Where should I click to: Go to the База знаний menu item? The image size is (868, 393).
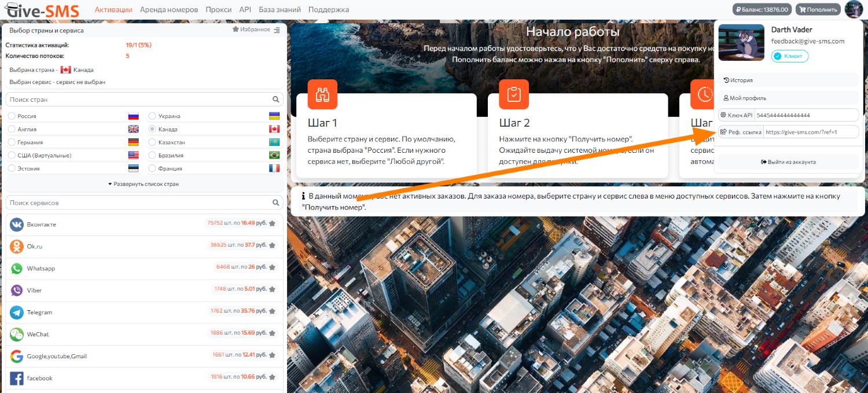tap(279, 10)
